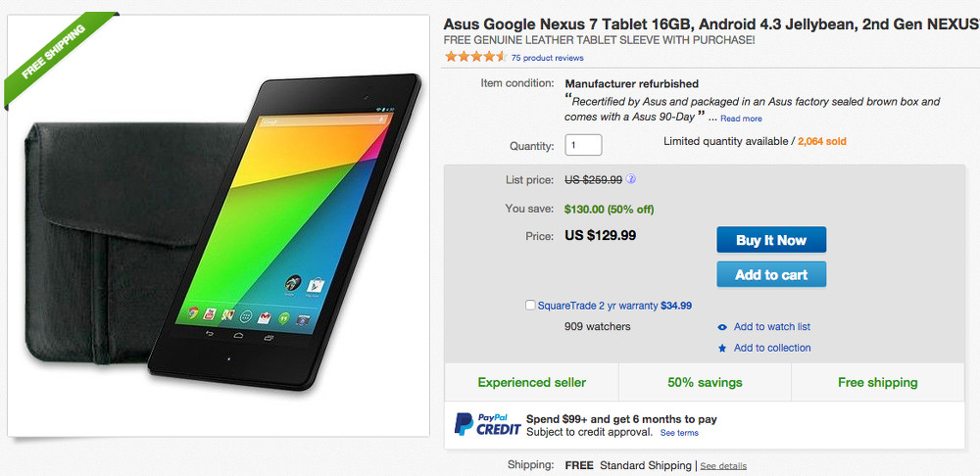Click the 2,064 sold link

[x=822, y=141]
